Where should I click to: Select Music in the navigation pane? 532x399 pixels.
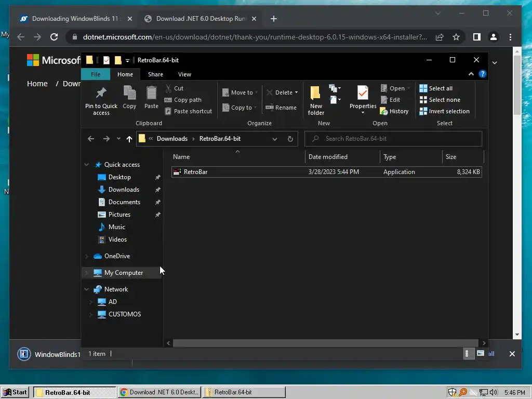[116, 227]
